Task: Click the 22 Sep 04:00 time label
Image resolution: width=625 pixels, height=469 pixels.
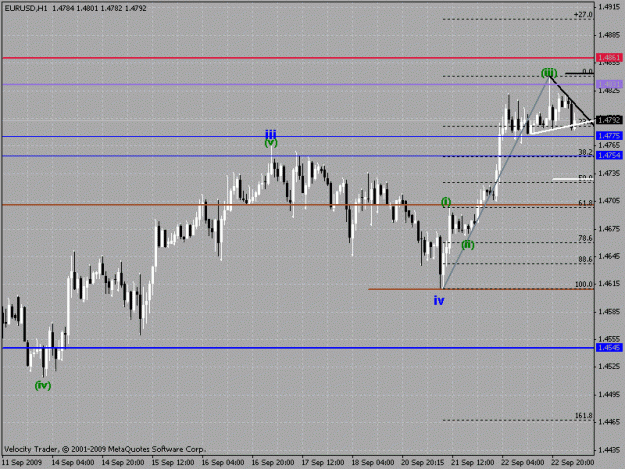Action: click(523, 462)
